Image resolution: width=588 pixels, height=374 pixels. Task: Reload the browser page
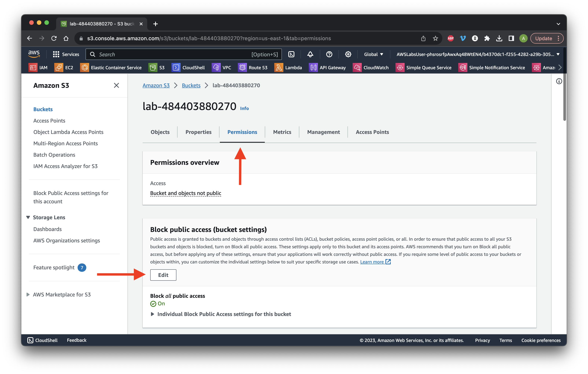coord(54,38)
